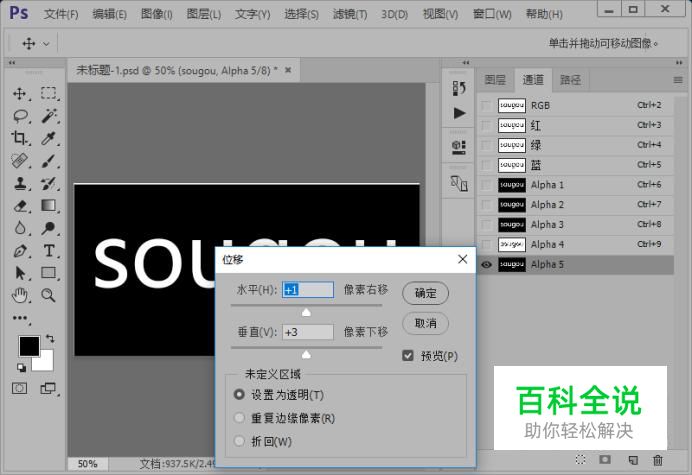Select the Move tool in toolbox
Viewport: 692px width, 475px height.
click(19, 94)
